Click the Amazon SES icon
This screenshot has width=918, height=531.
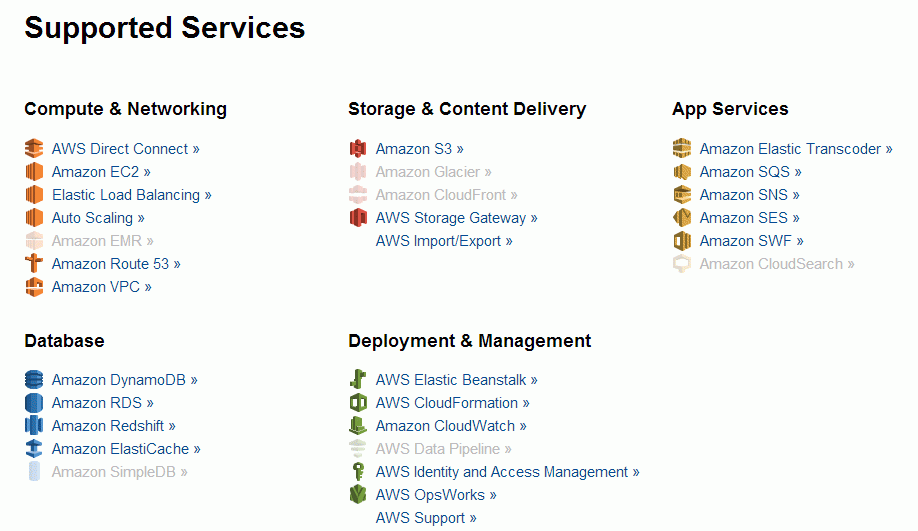point(682,218)
